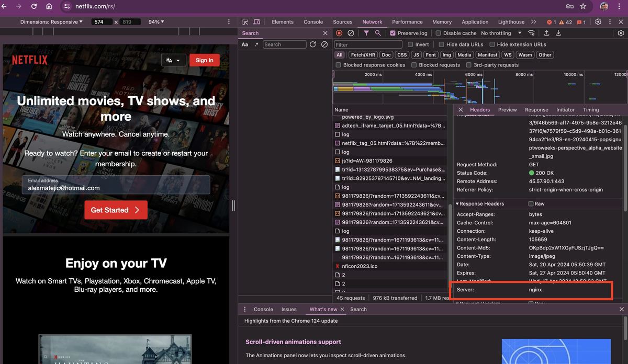Open the Issues drawer tab
628x364 pixels.
click(289, 309)
